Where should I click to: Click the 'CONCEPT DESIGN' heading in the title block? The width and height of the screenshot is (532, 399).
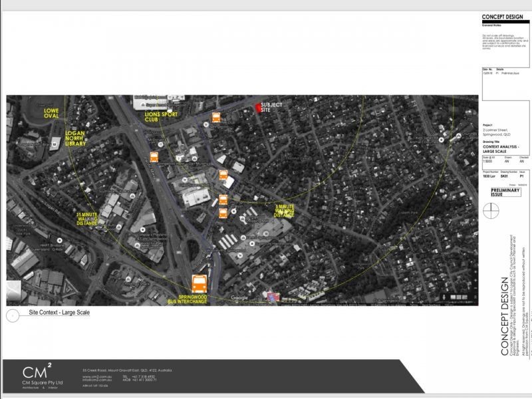tap(503, 17)
